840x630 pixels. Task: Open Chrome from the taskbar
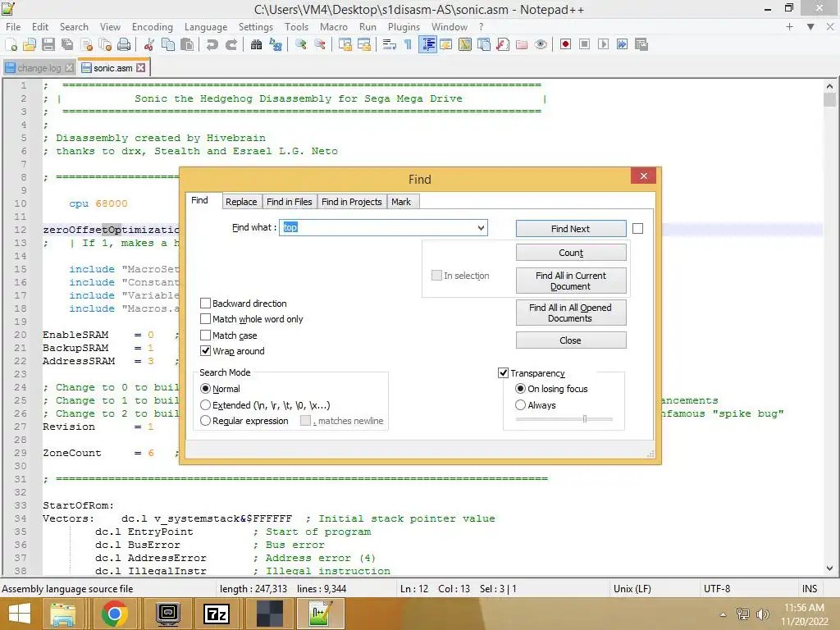[114, 614]
